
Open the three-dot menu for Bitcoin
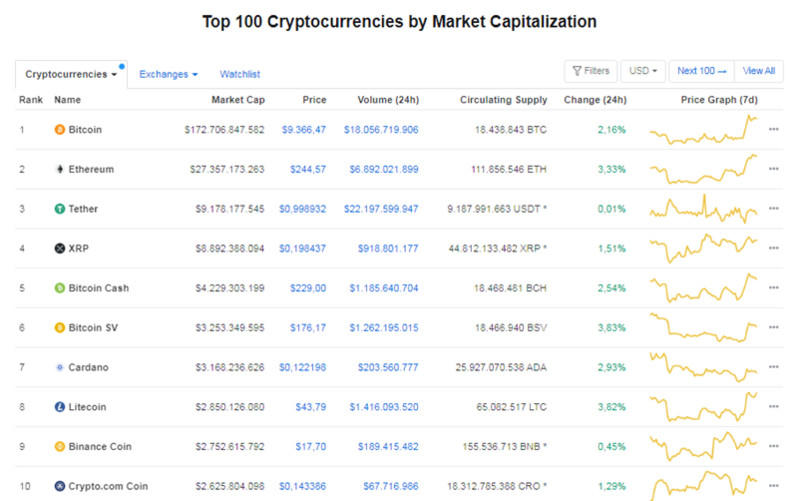[x=773, y=130]
